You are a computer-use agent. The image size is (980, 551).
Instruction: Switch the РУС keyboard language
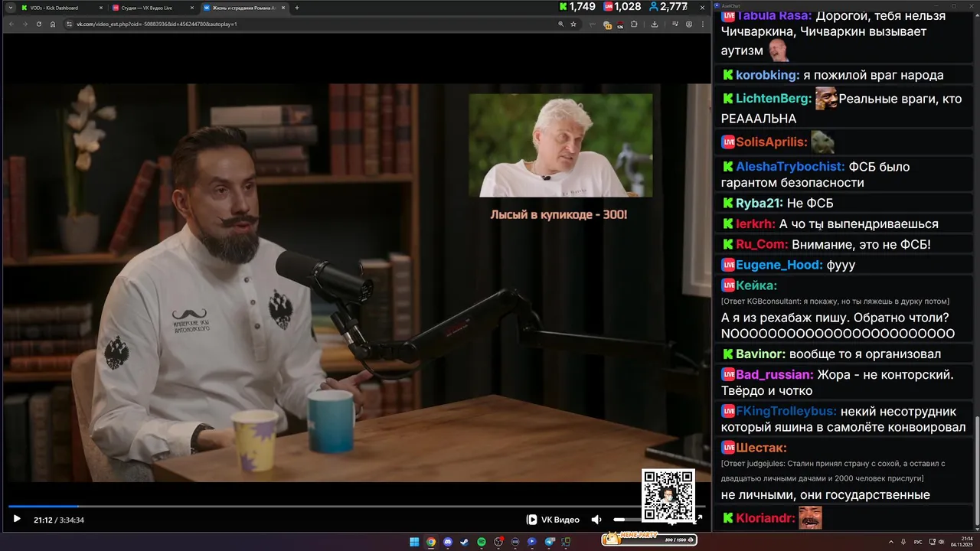918,542
